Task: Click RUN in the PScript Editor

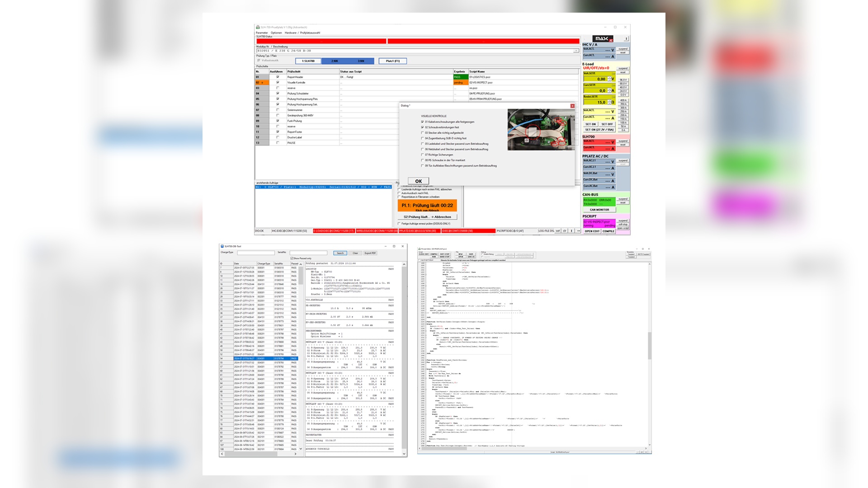Action: pyautogui.click(x=434, y=257)
